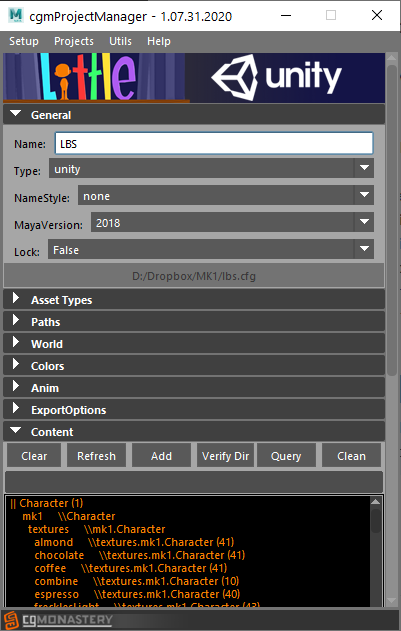Click the Maya app icon in title bar
This screenshot has height=631, width=401.
(16, 16)
